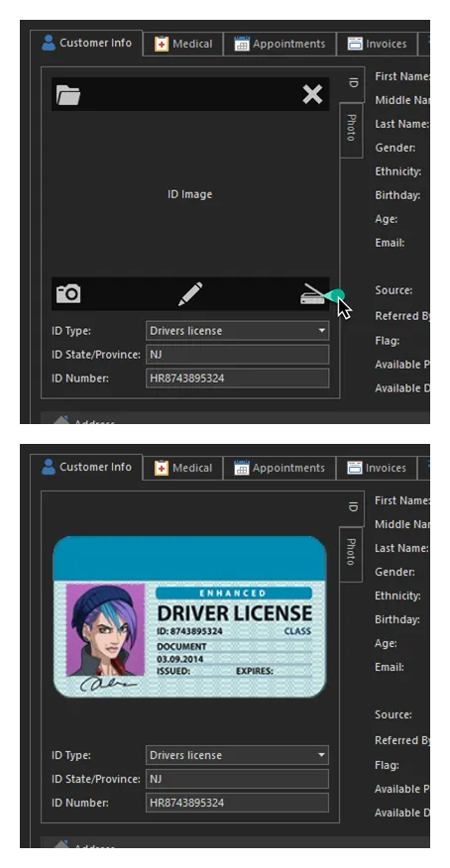450x868 pixels.
Task: Click Medical clipboard icon in upper window
Action: pyautogui.click(x=162, y=44)
